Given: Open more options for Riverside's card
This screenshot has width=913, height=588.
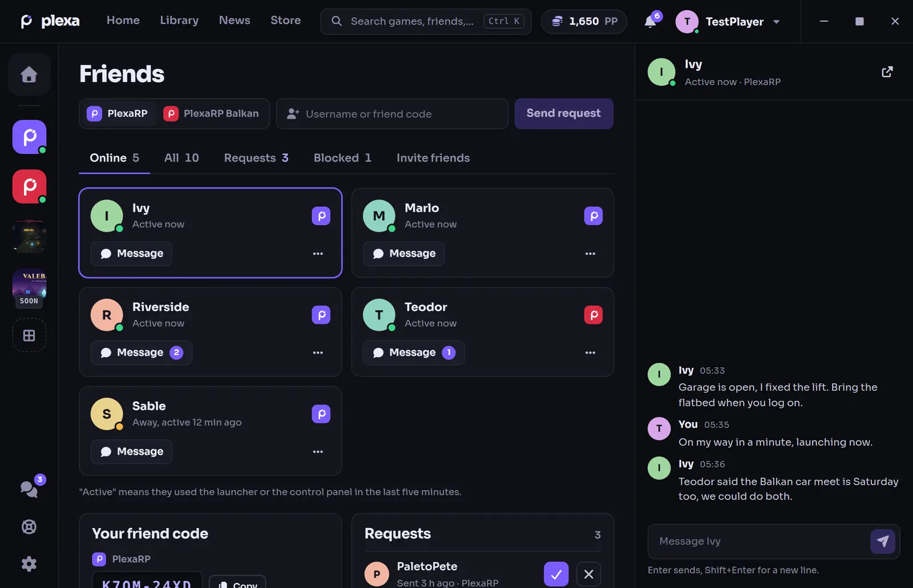Looking at the screenshot, I should [x=318, y=353].
